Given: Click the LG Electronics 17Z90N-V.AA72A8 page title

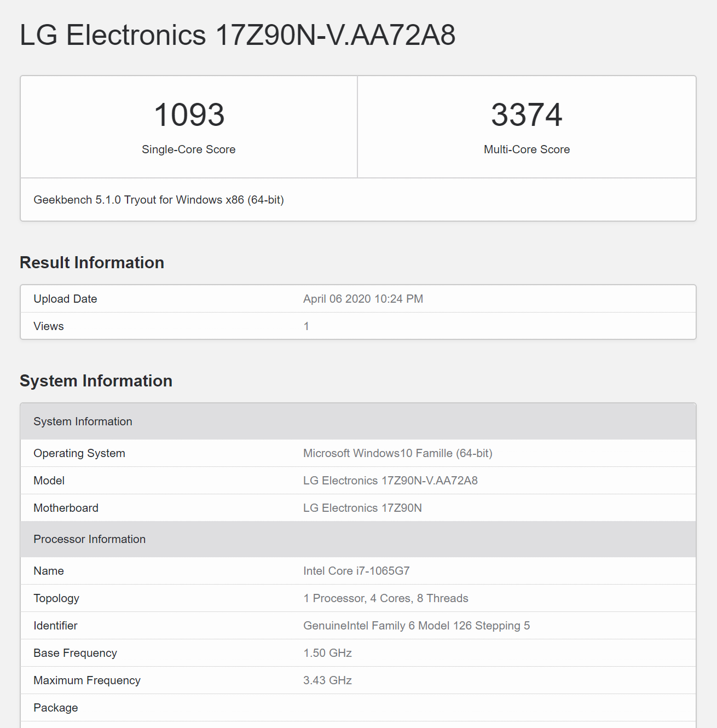Looking at the screenshot, I should point(237,35).
